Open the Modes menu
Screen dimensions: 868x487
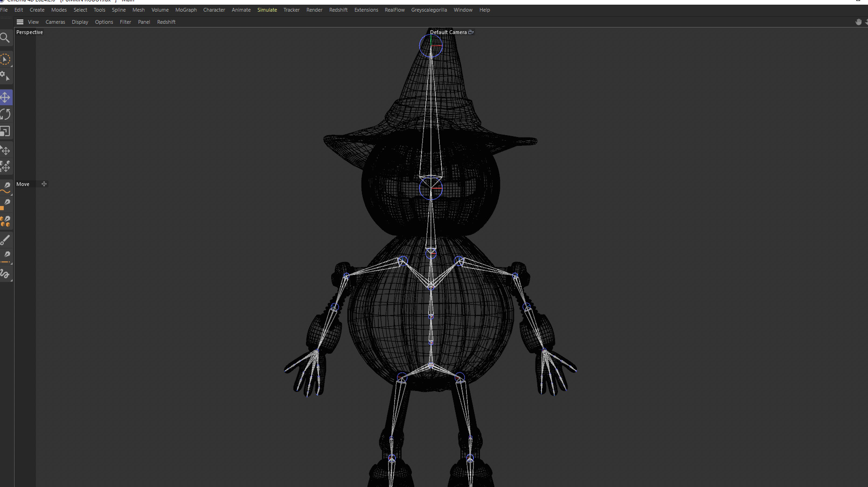coord(59,10)
